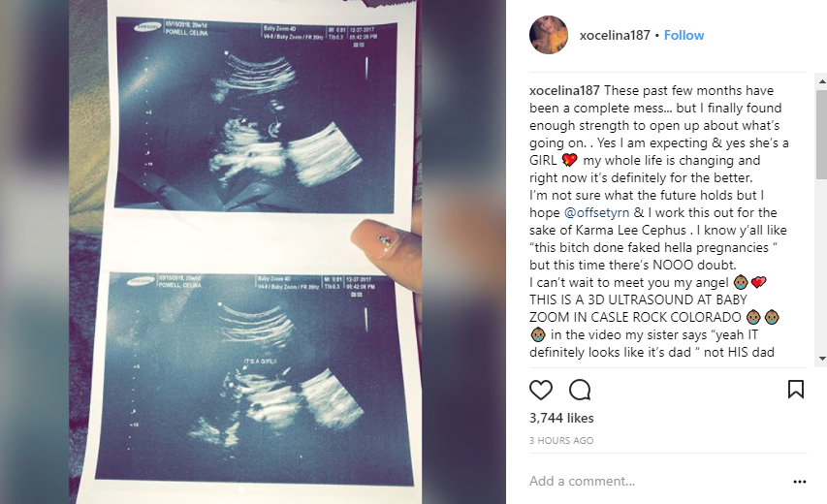Open more options three-dots menu
Screen dimensions: 827x504
[800, 482]
